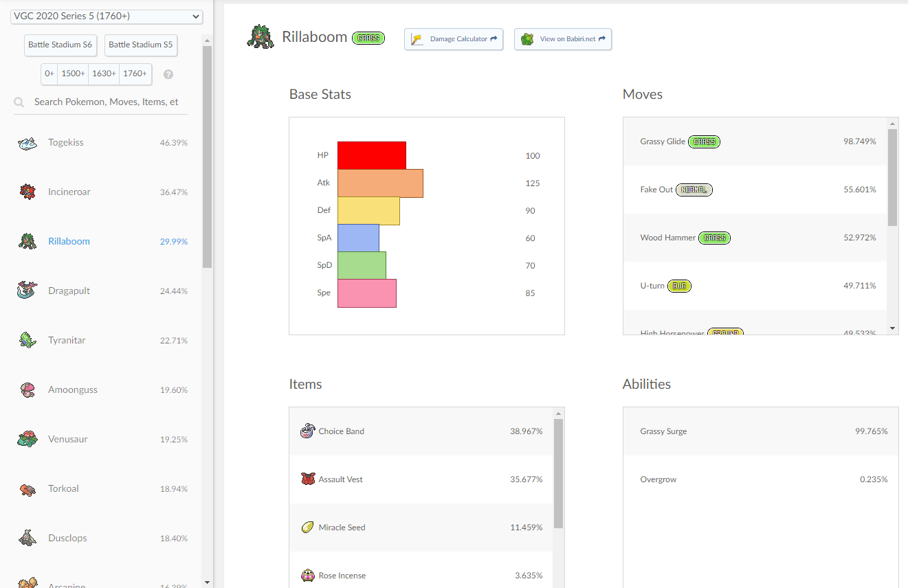Click the Choice Band item name
The image size is (908, 588).
pyautogui.click(x=342, y=431)
